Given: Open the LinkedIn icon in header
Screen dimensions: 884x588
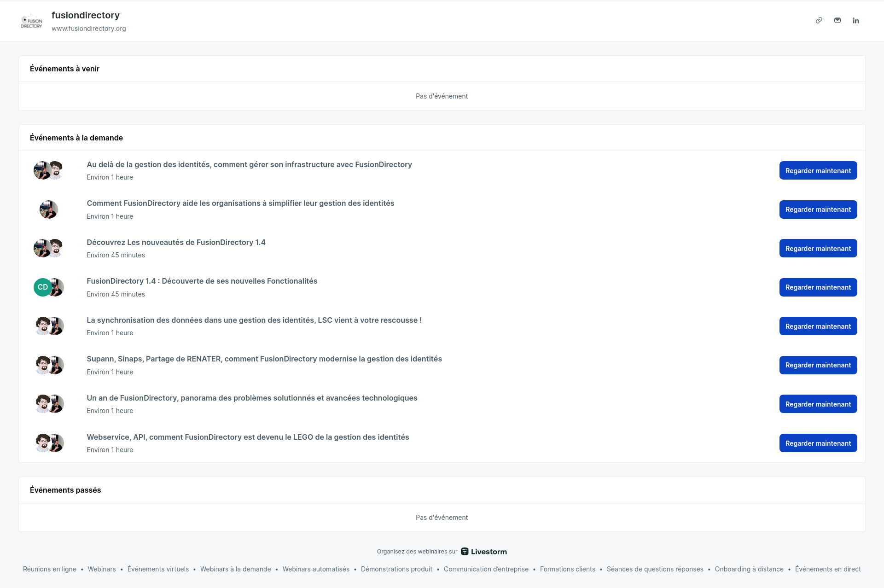Looking at the screenshot, I should click(856, 20).
